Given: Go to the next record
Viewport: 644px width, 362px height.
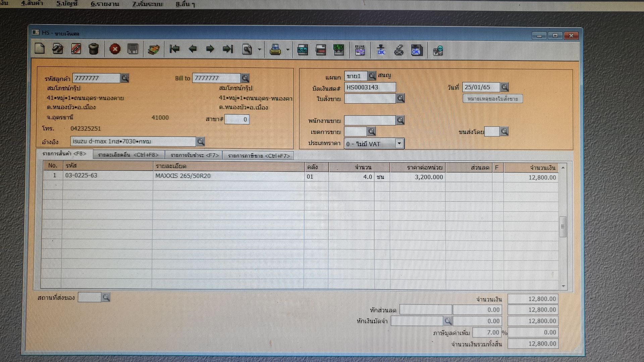Looking at the screenshot, I should click(210, 49).
